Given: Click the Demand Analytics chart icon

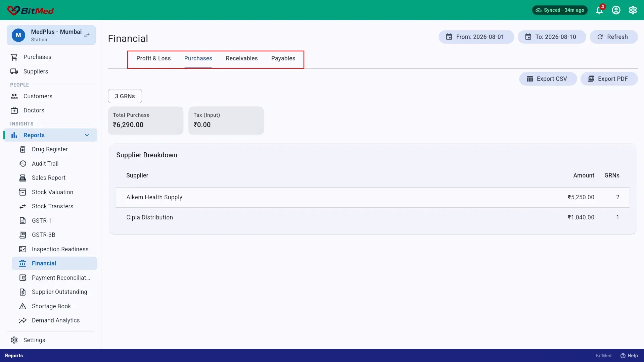Looking at the screenshot, I should pos(22,320).
